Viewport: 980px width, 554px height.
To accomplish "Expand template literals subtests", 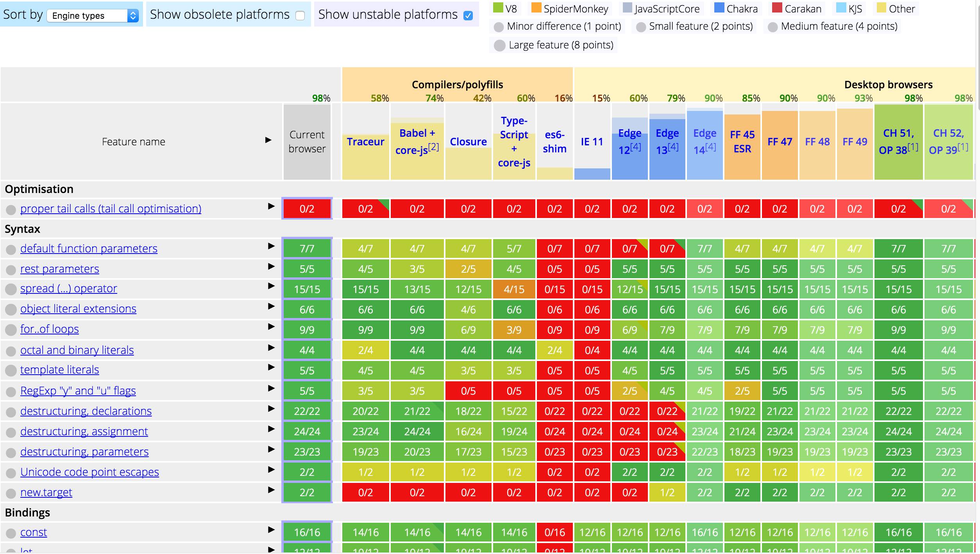I will pos(271,367).
